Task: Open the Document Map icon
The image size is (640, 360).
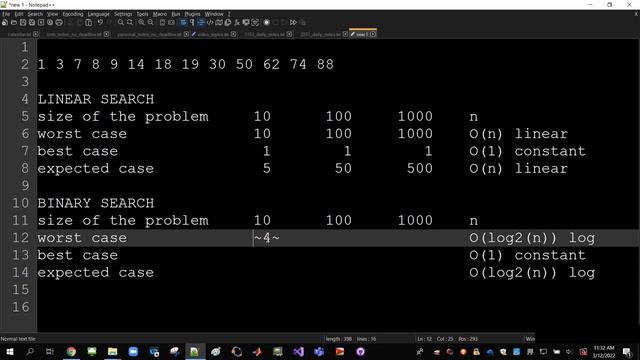Action: pos(219,23)
